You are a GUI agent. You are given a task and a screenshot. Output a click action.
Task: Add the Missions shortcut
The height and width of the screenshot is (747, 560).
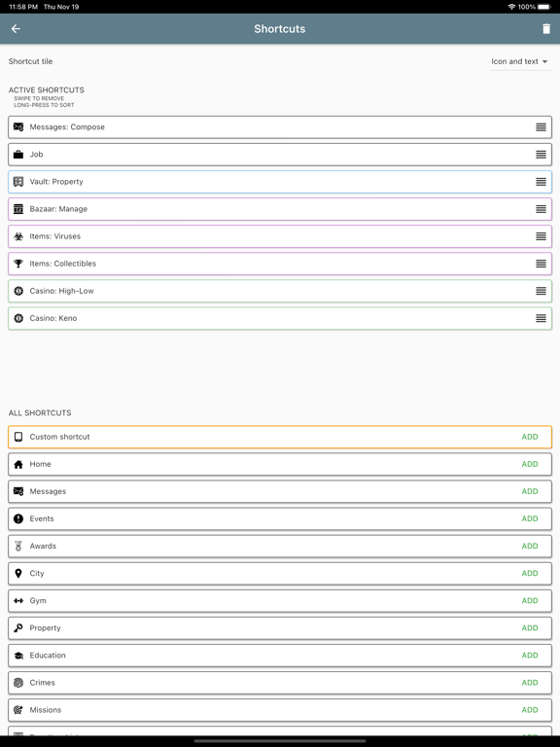click(x=530, y=710)
